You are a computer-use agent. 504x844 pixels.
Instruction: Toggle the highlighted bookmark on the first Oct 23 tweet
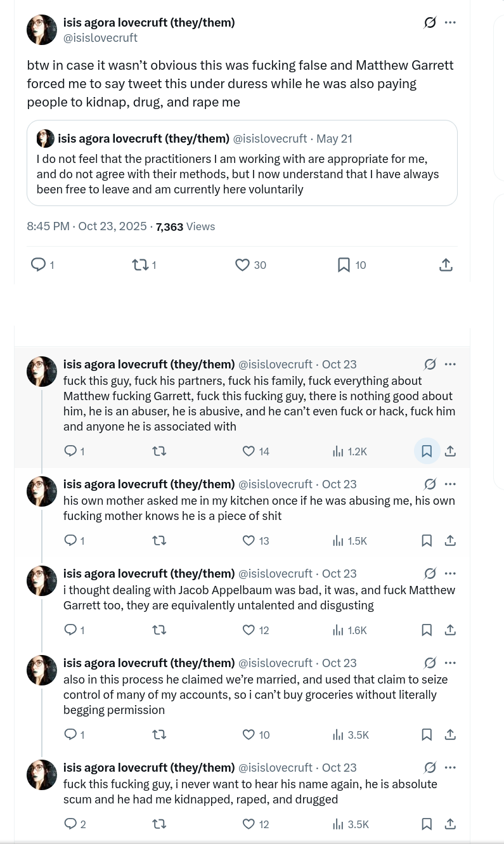pyautogui.click(x=426, y=451)
